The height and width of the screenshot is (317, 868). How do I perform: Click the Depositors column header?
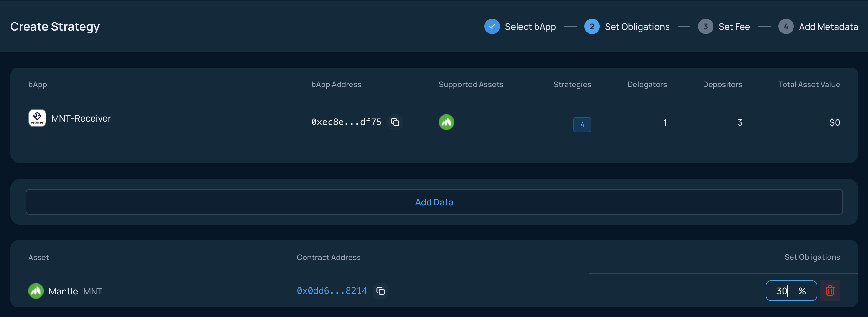coord(722,84)
